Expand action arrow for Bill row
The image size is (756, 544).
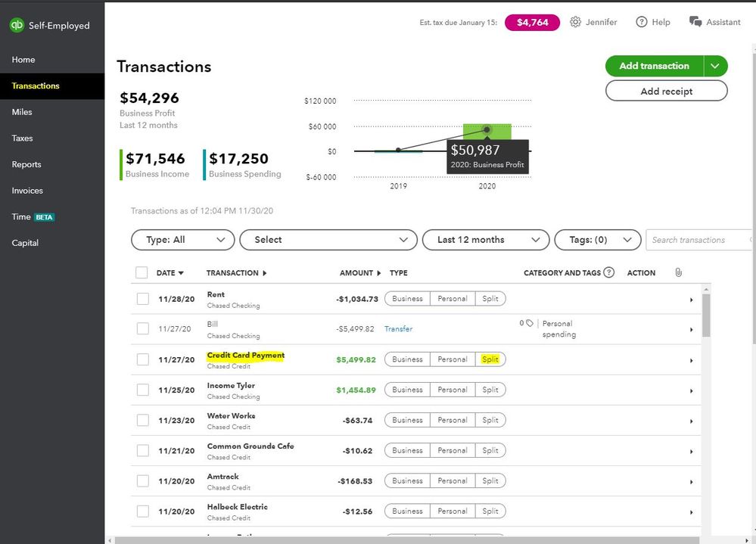pos(692,330)
